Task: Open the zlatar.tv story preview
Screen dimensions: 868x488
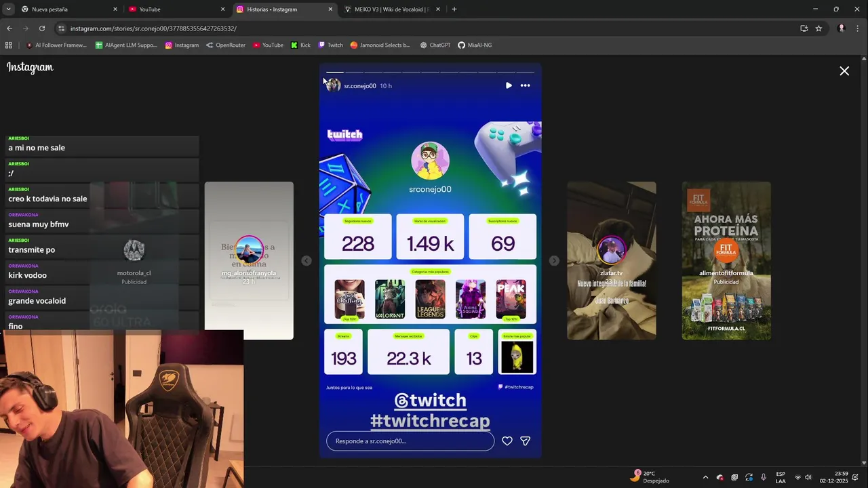Action: pyautogui.click(x=611, y=260)
